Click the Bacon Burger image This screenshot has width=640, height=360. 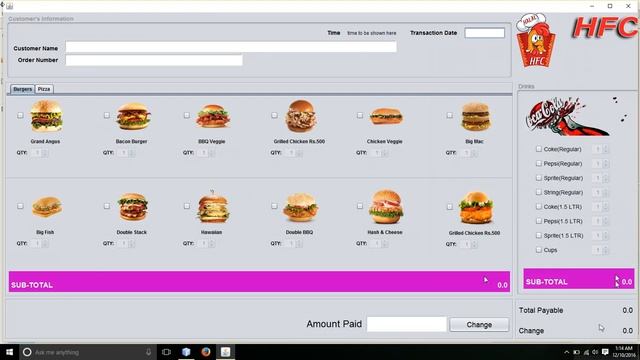(133, 116)
